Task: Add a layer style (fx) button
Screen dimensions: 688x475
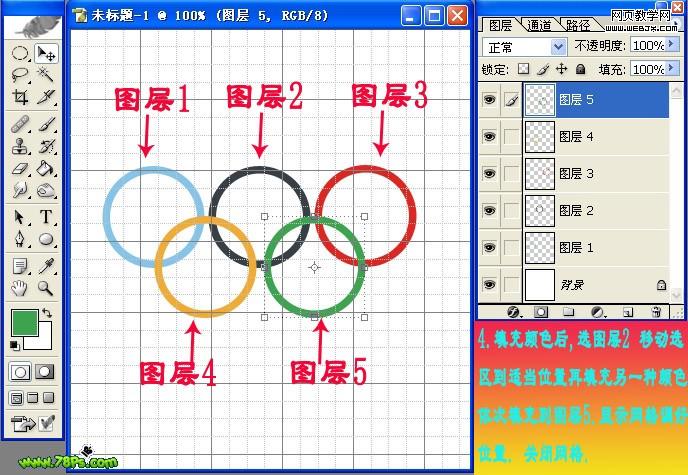Action: point(514,312)
